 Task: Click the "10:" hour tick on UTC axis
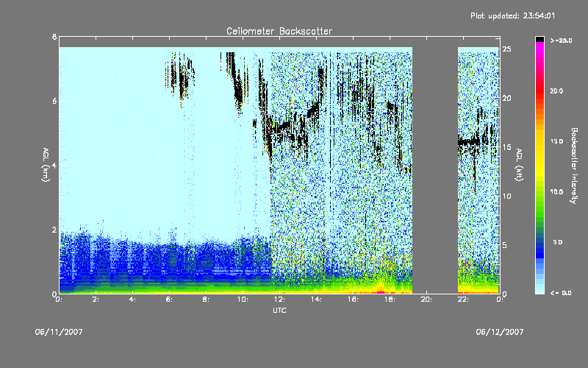[243, 300]
